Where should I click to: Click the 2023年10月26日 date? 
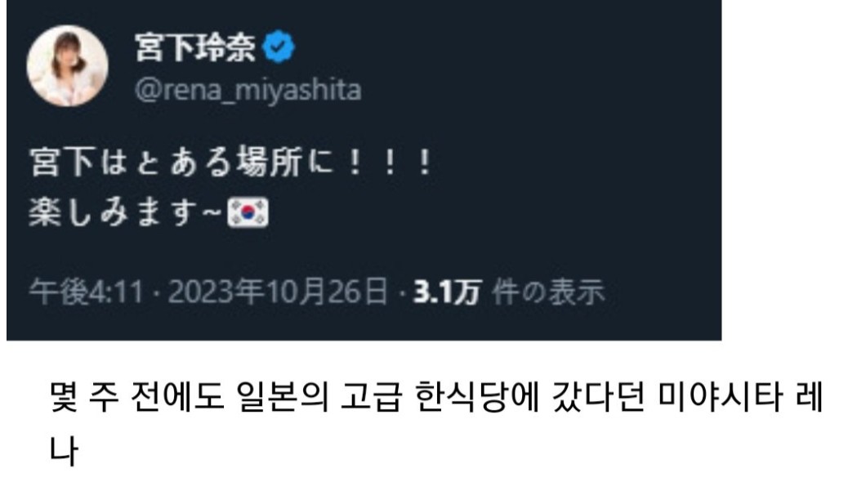[278, 292]
